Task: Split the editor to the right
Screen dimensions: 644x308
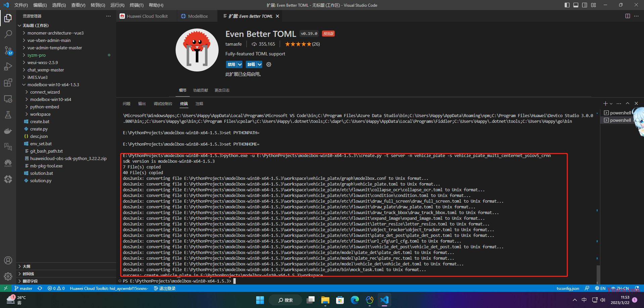Action: coord(628,16)
